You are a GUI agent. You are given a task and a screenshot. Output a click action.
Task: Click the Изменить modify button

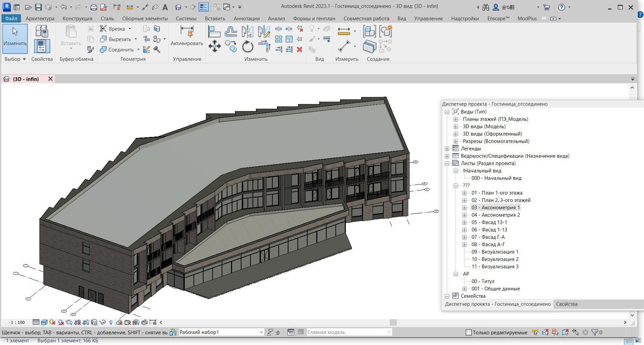point(15,39)
